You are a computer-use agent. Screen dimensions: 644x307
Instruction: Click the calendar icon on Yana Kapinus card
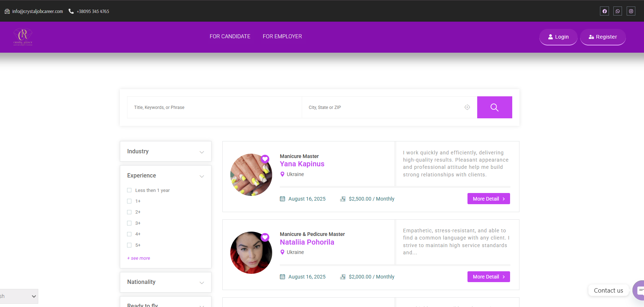[282, 199]
